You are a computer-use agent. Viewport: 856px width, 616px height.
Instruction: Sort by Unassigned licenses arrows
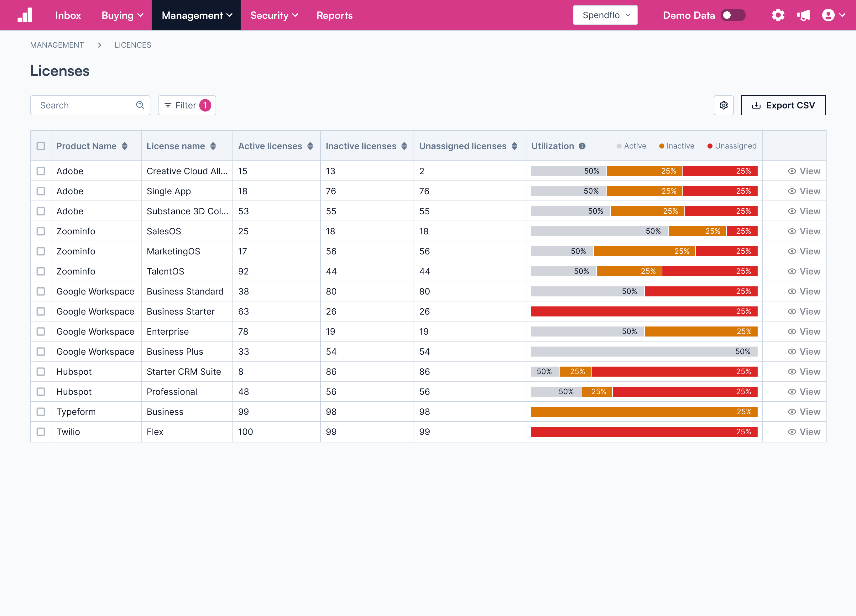(x=514, y=146)
